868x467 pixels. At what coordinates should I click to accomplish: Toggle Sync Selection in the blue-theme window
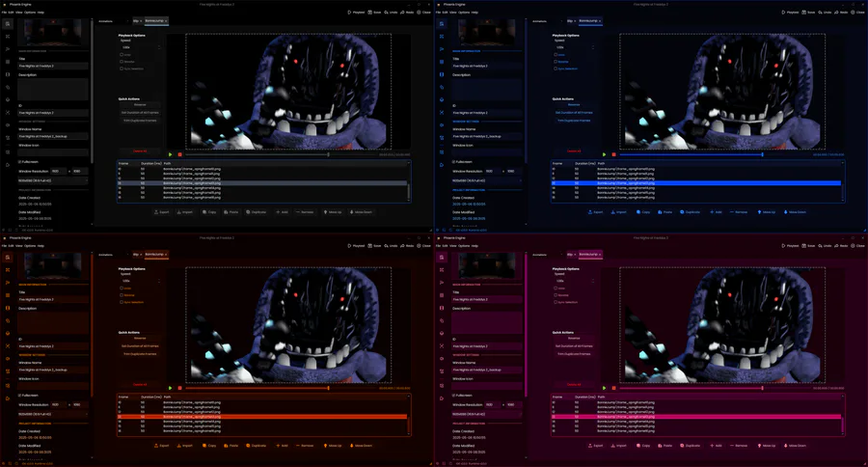coord(556,69)
